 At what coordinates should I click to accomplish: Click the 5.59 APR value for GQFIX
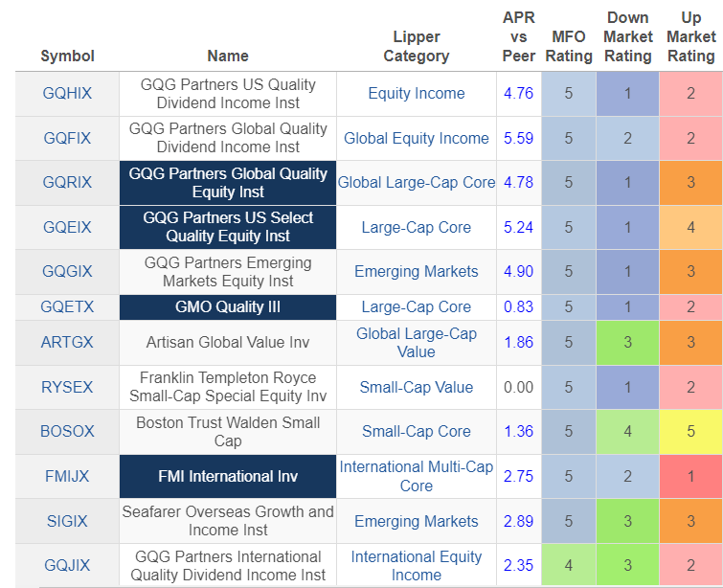[518, 138]
